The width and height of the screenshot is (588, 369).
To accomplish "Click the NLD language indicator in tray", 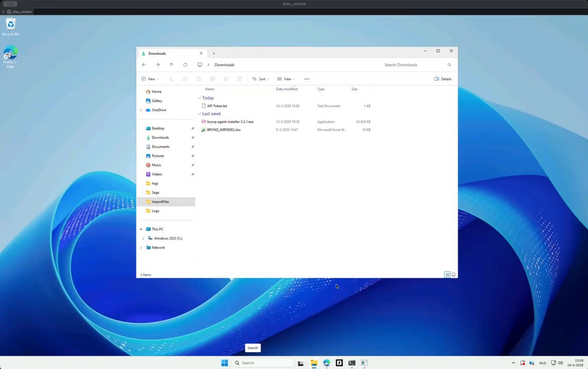I will tap(542, 363).
